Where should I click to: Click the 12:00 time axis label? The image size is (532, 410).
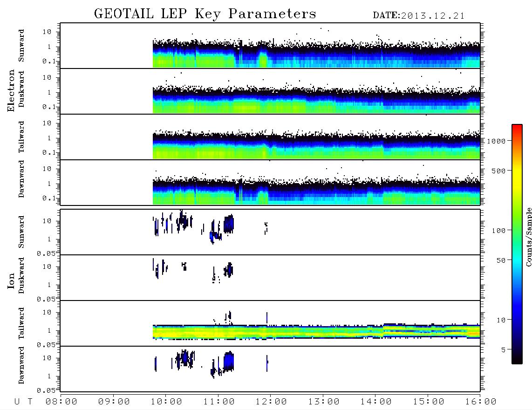click(x=271, y=402)
